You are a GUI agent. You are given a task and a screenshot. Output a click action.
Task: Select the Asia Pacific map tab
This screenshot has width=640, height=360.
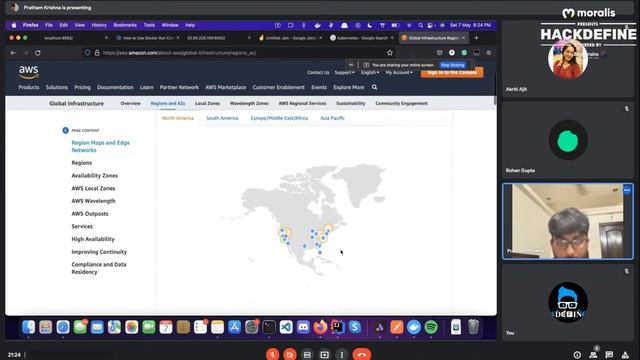coord(332,118)
